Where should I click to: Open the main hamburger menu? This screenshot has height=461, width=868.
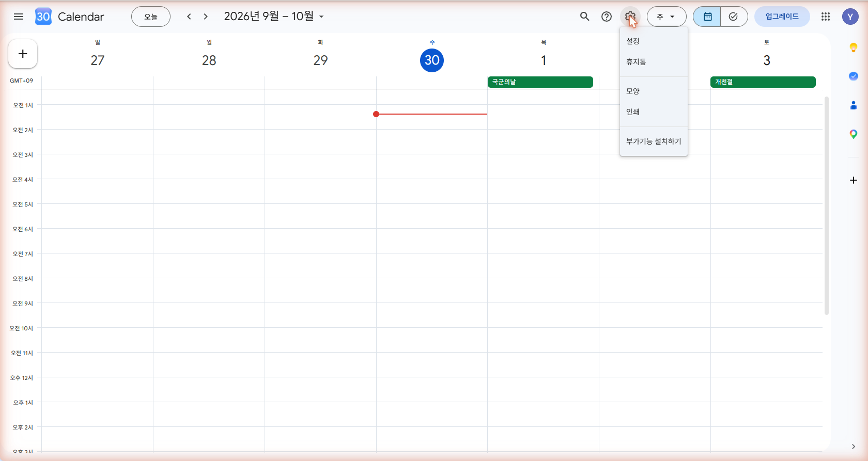click(x=19, y=17)
